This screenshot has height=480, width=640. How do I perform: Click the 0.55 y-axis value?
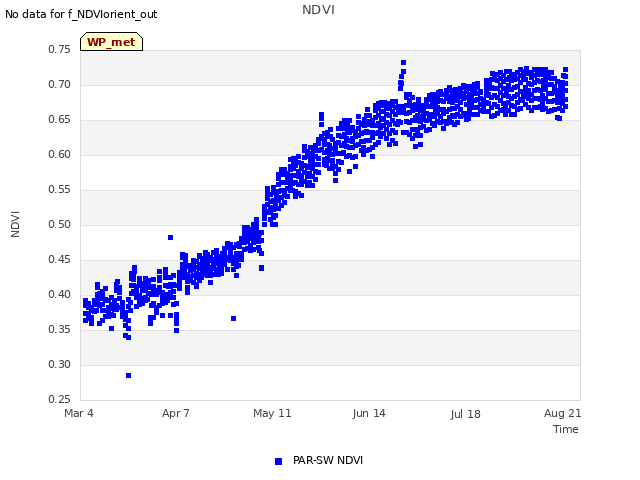coord(59,189)
